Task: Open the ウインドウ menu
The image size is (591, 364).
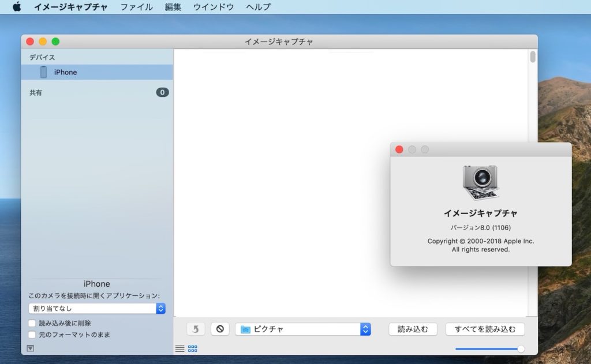Action: 214,7
